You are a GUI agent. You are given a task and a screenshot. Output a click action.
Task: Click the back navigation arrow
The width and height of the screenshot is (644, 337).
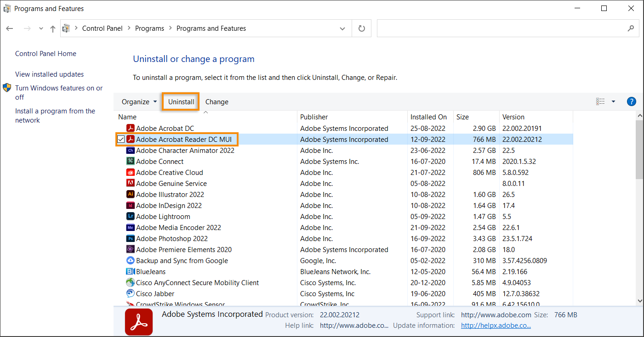(9, 28)
